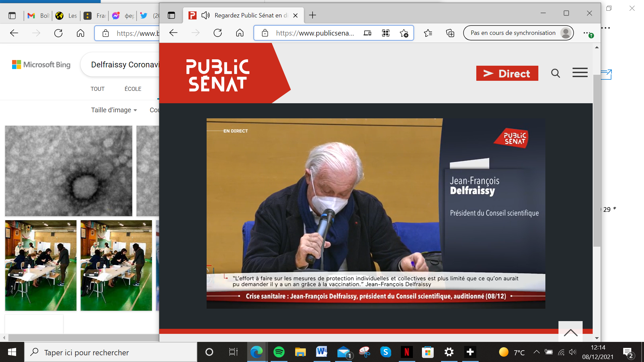
Task: Click the page vertical scrollbar
Action: (x=596, y=161)
